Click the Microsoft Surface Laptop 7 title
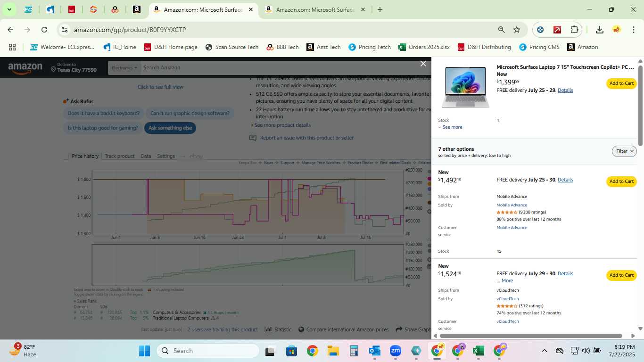 pos(565,67)
